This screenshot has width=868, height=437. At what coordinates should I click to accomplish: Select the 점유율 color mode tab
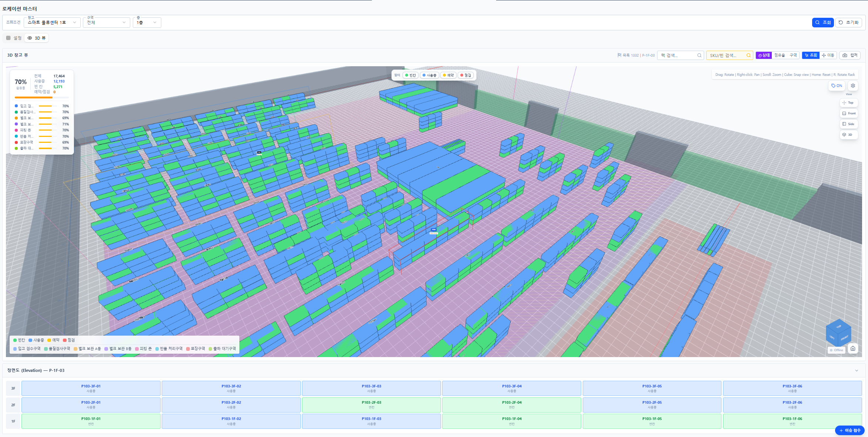tap(779, 55)
